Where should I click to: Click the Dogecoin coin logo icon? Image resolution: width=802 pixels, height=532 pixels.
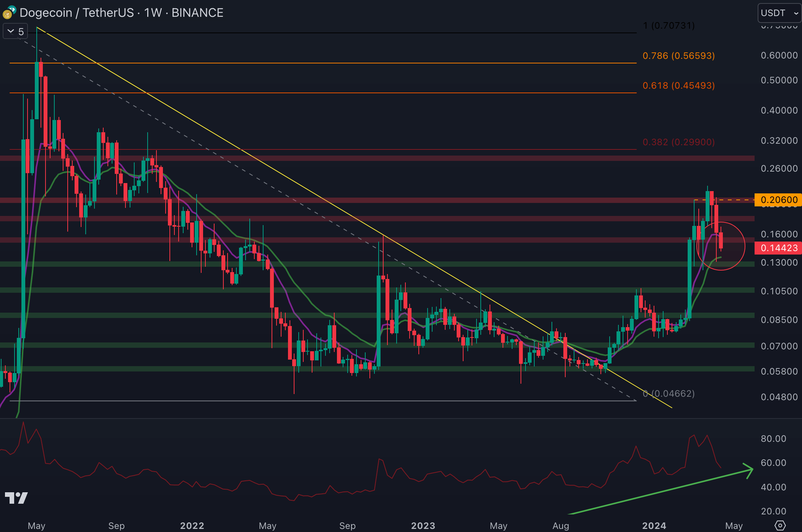7,15
